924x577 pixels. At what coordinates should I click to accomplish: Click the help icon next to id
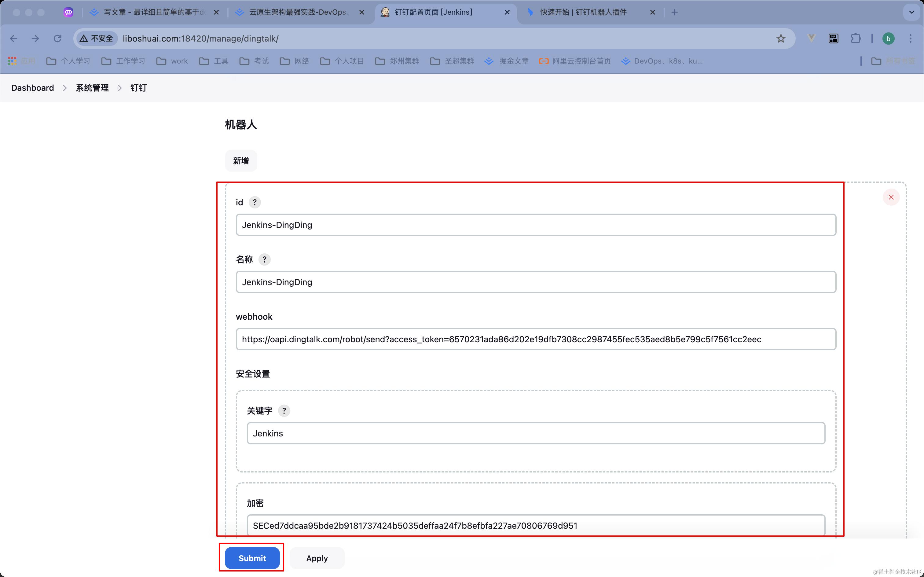coord(255,202)
